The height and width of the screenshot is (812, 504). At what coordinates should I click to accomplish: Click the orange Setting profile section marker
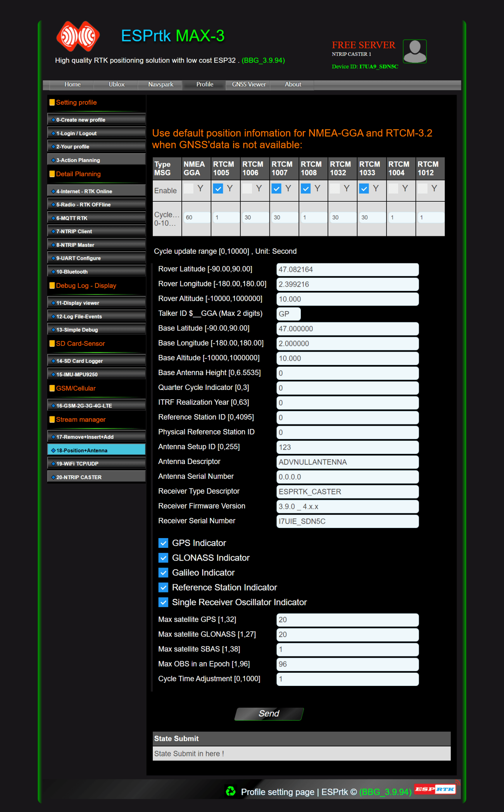coord(52,102)
